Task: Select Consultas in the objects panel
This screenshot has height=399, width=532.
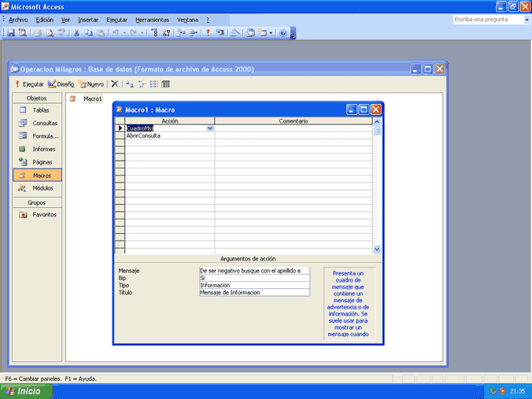Action: (x=37, y=123)
